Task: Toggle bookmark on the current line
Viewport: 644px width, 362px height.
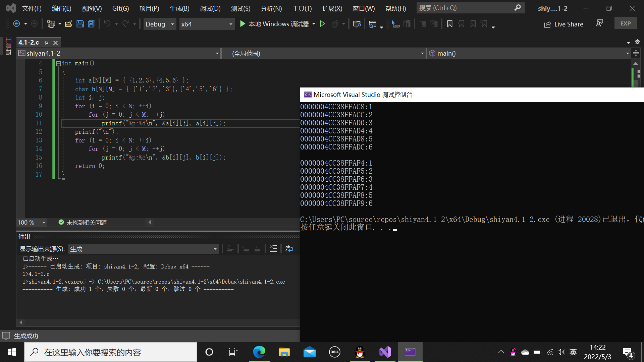Action: click(450, 24)
